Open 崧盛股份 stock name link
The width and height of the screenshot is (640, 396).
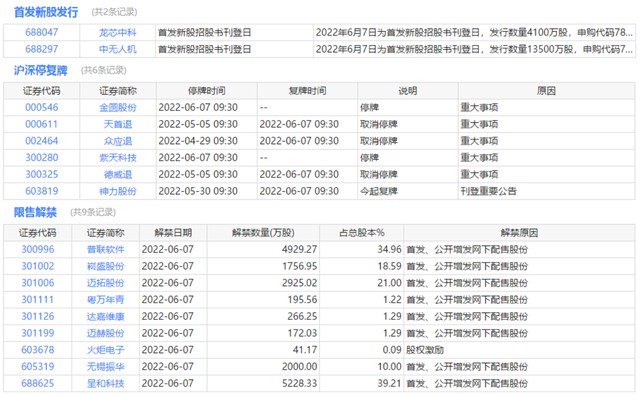pyautogui.click(x=105, y=267)
